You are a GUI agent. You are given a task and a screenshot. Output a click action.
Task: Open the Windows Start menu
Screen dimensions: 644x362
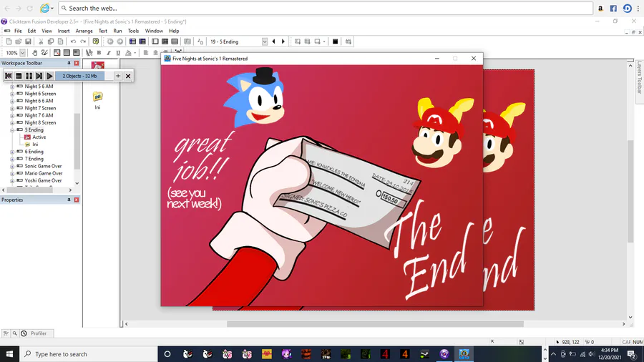[x=9, y=354]
